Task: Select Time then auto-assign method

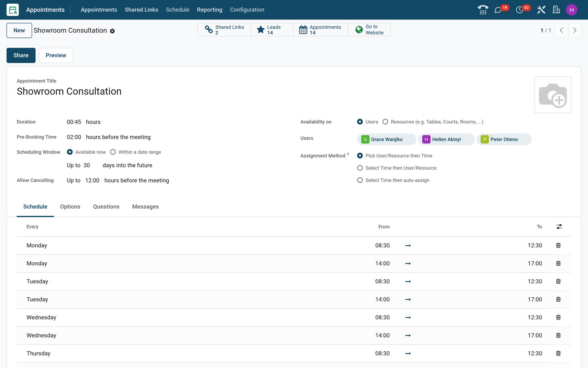Action: click(360, 180)
